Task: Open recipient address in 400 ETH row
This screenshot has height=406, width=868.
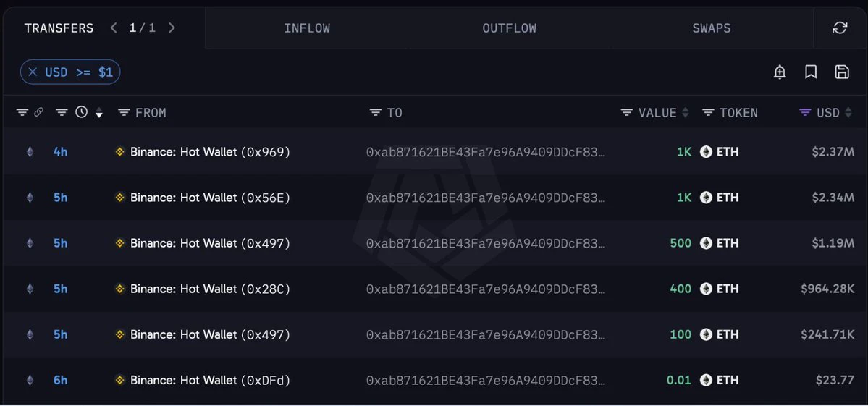Action: 486,289
